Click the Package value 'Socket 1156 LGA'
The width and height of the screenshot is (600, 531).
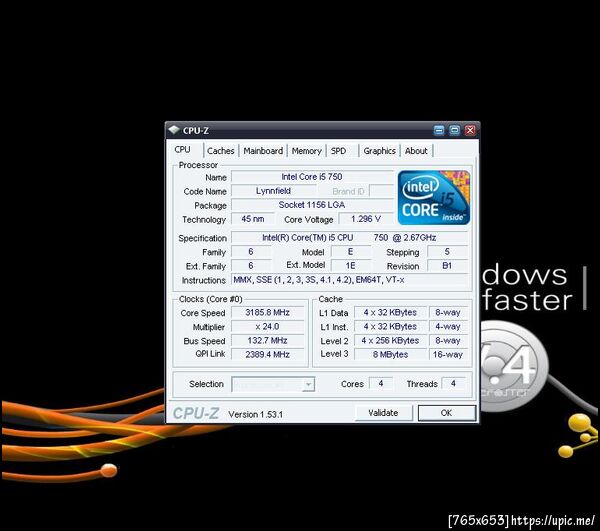(312, 205)
